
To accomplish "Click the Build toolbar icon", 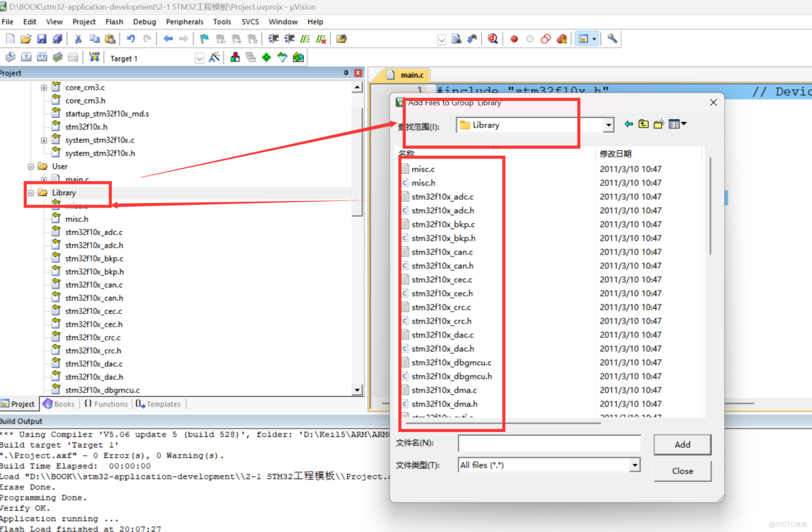I will 25,58.
